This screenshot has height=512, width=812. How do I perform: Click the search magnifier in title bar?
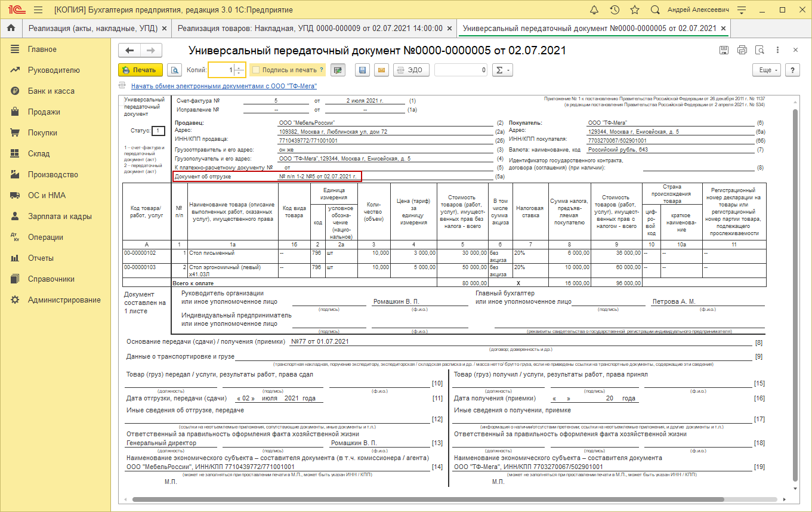[655, 10]
